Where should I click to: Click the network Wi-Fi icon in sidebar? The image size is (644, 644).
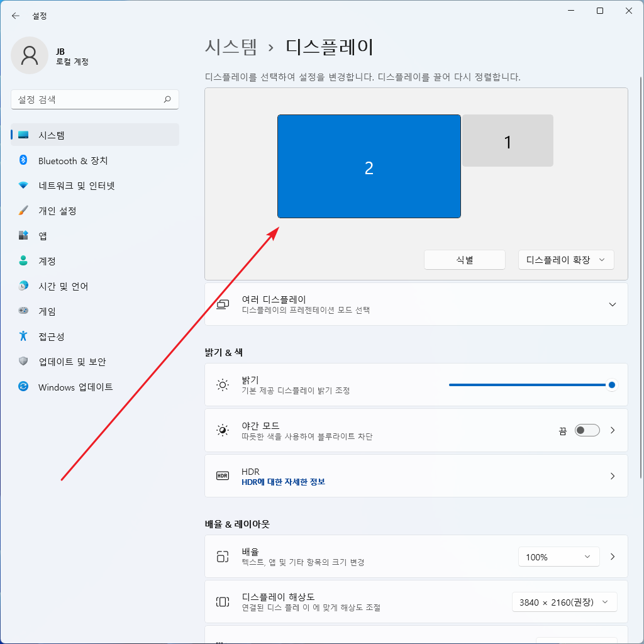click(23, 186)
